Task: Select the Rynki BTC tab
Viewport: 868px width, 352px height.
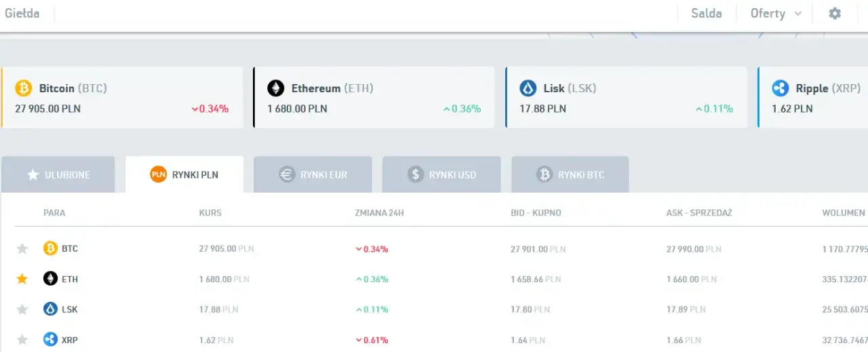Action: pos(570,174)
